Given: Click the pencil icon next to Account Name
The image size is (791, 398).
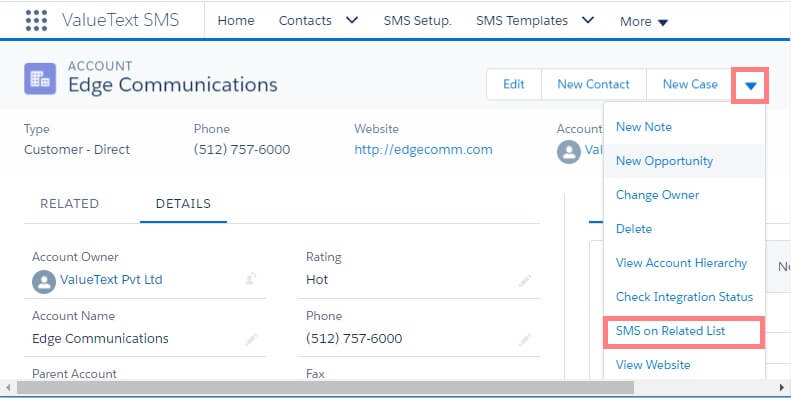Looking at the screenshot, I should coord(250,339).
